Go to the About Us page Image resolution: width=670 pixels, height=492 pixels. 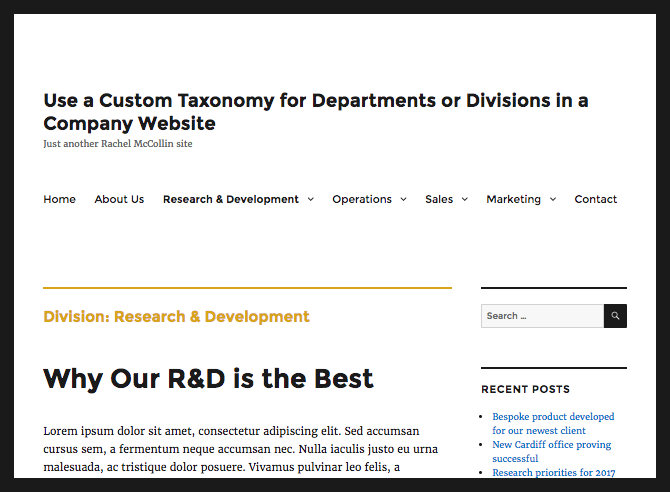pos(119,199)
